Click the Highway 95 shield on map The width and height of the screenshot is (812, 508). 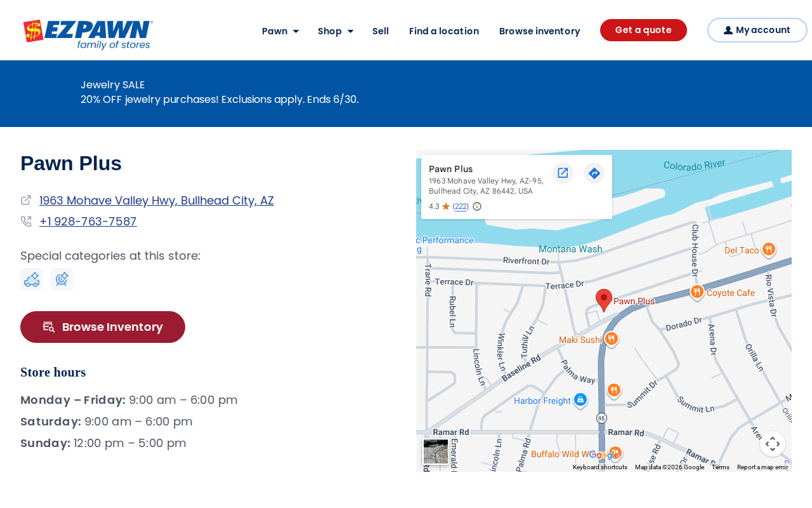(x=601, y=418)
